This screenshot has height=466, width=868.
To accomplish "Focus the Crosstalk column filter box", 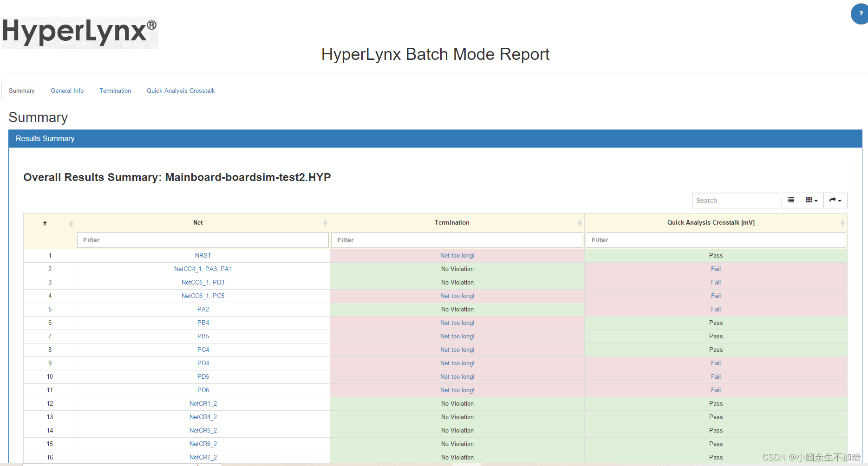I will 716,240.
